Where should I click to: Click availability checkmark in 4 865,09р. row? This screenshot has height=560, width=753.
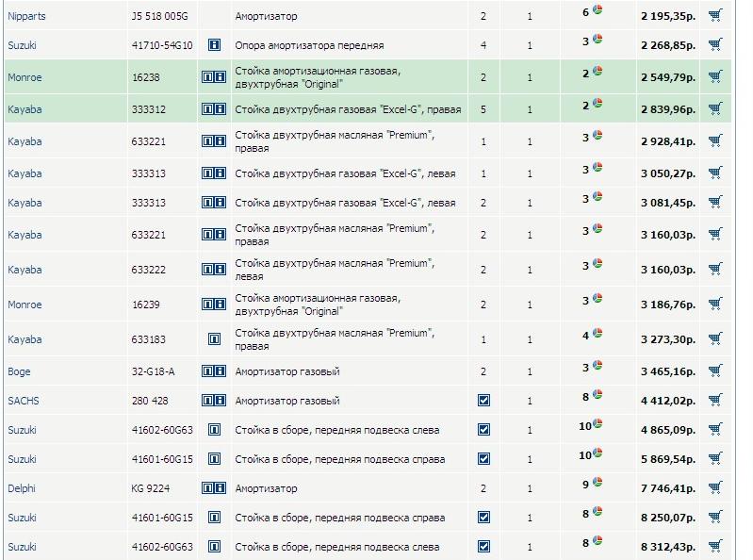483,429
